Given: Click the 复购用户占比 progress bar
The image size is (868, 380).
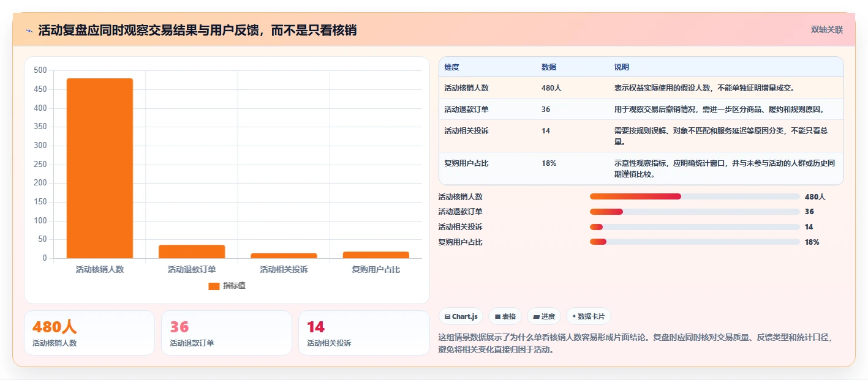Looking at the screenshot, I should tap(695, 242).
